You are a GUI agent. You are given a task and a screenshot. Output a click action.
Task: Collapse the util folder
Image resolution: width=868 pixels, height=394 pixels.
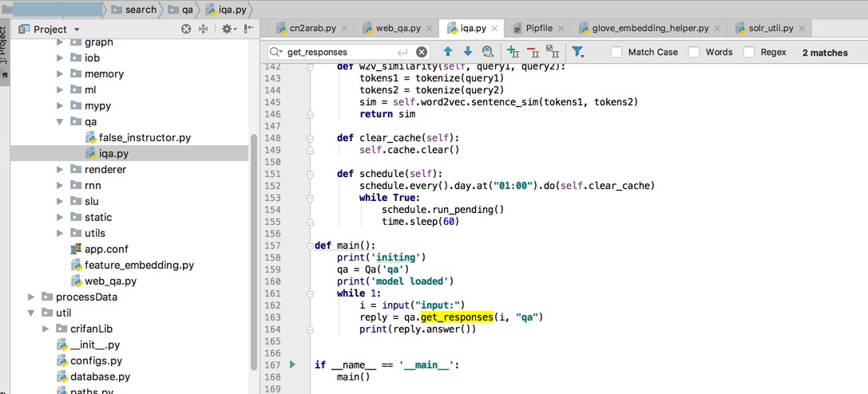[x=32, y=313]
